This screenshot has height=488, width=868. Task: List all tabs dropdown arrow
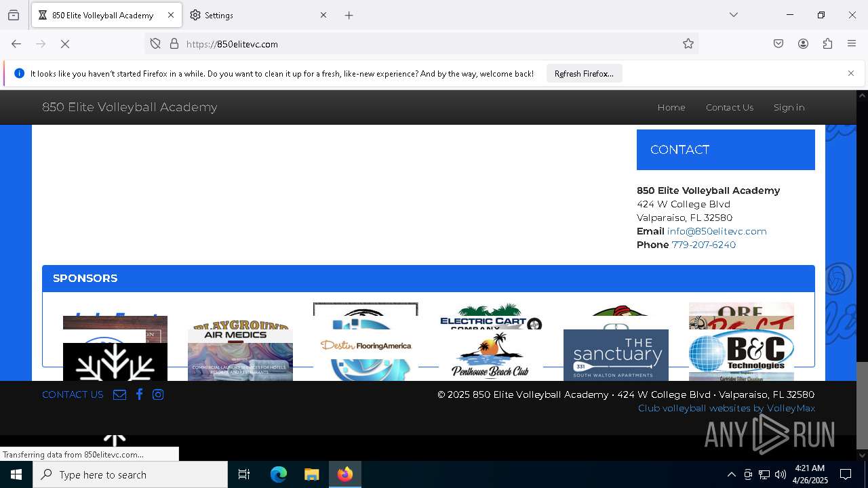[734, 15]
